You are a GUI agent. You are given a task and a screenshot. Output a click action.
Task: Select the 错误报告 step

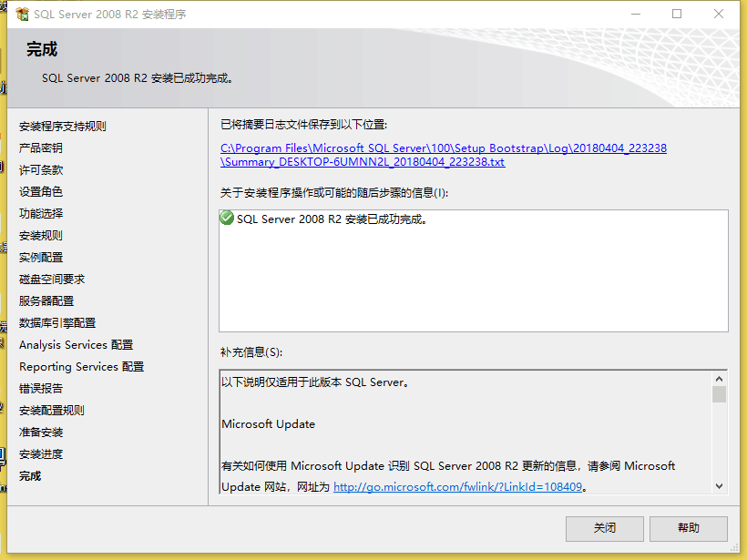(x=40, y=389)
